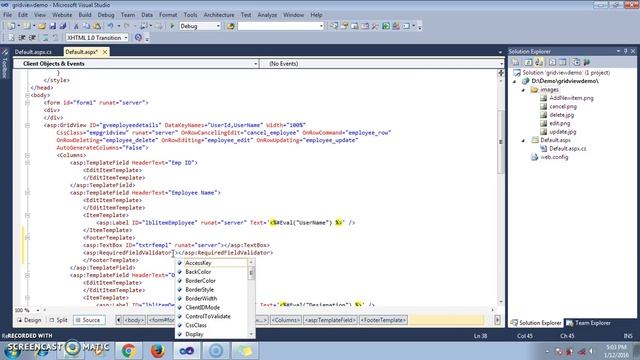Click the IntelliSense list scroll-down arrow

251,334
